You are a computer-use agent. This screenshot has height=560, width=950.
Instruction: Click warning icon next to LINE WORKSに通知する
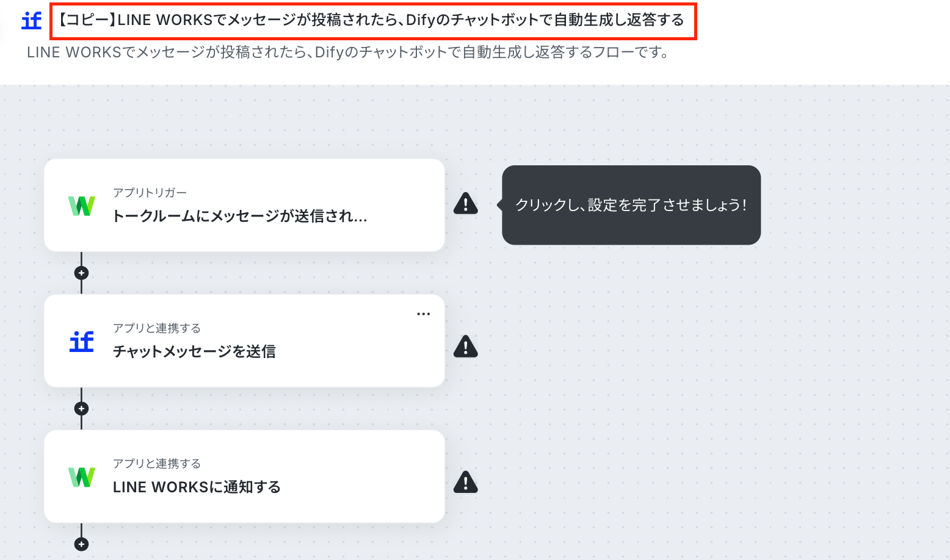466,482
